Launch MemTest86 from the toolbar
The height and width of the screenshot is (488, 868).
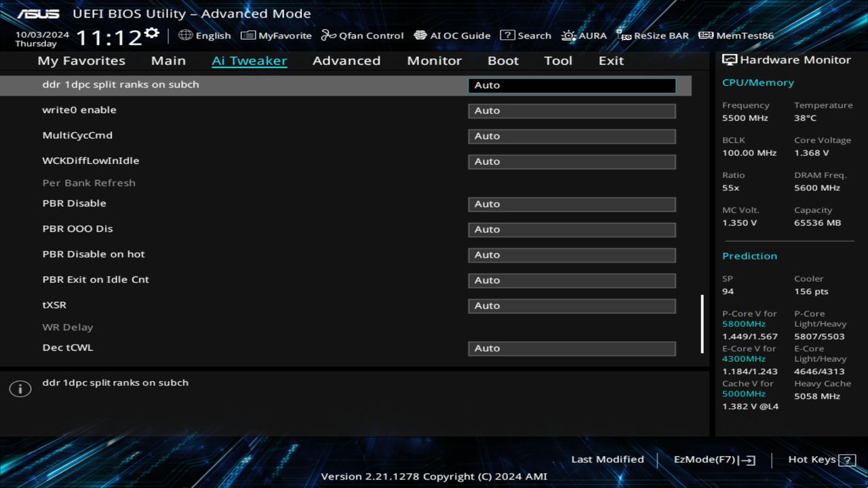pyautogui.click(x=735, y=35)
